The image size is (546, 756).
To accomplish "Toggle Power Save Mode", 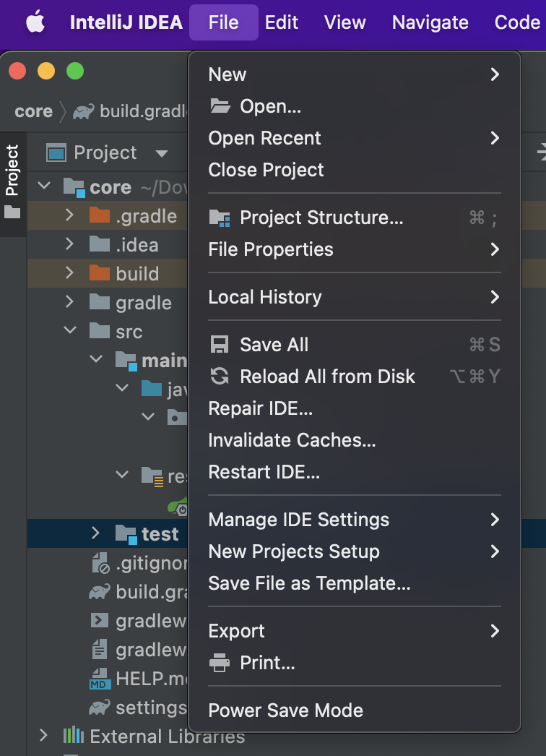I will pyautogui.click(x=285, y=710).
